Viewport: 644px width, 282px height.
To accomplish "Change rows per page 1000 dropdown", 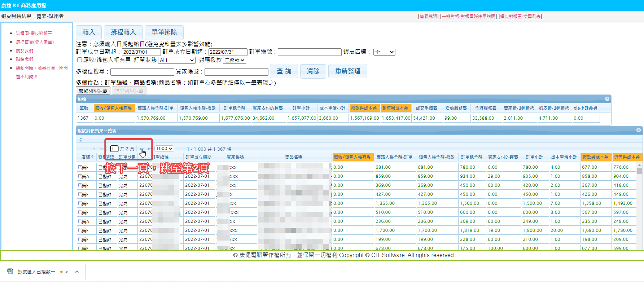I will (x=164, y=149).
